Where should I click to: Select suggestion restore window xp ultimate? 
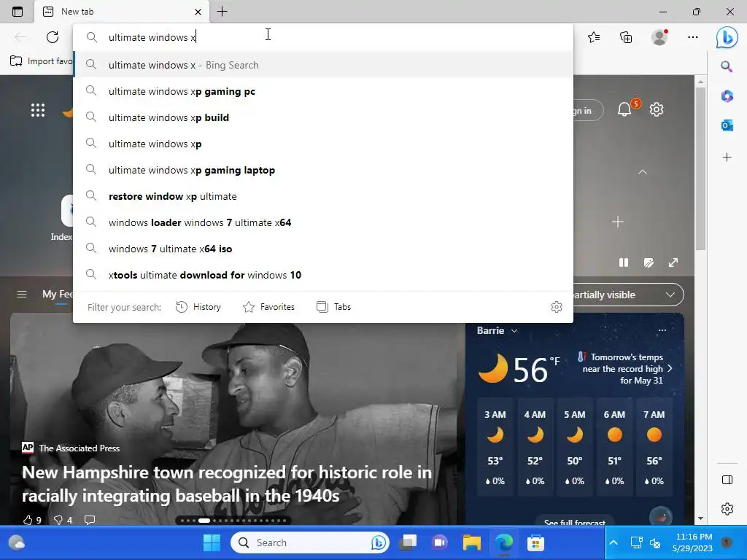(x=323, y=196)
